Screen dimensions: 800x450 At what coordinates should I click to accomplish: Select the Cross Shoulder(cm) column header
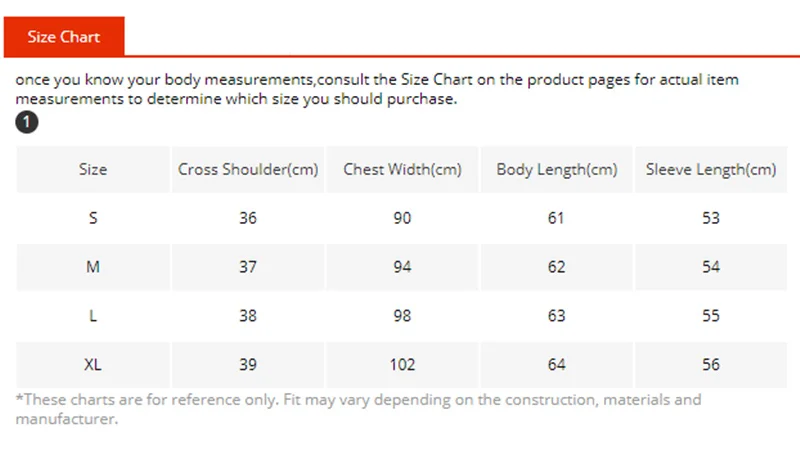click(x=248, y=169)
